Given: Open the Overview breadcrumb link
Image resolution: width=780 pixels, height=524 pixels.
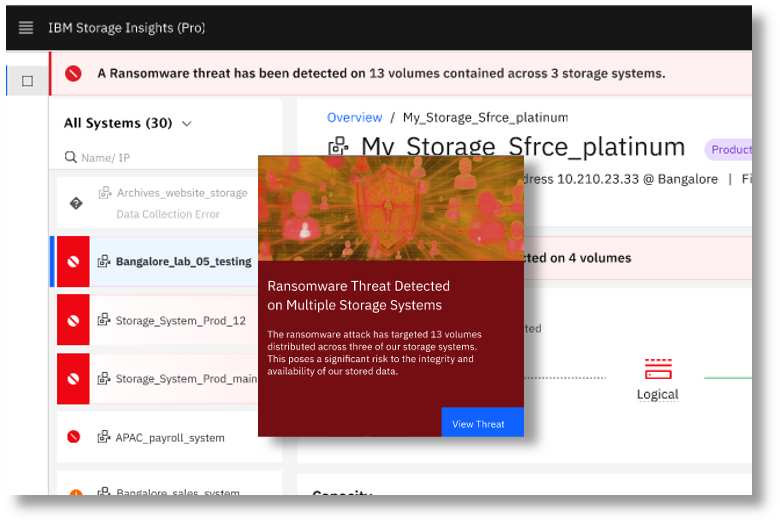Looking at the screenshot, I should 354,117.
